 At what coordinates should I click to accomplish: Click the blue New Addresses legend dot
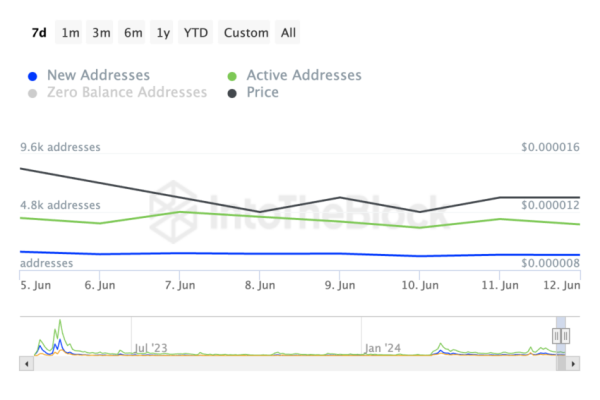(33, 76)
